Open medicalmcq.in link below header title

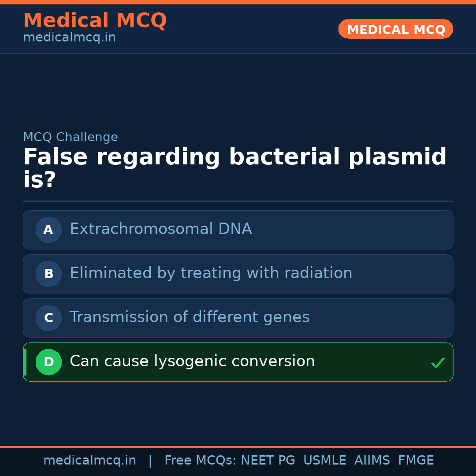tap(69, 38)
